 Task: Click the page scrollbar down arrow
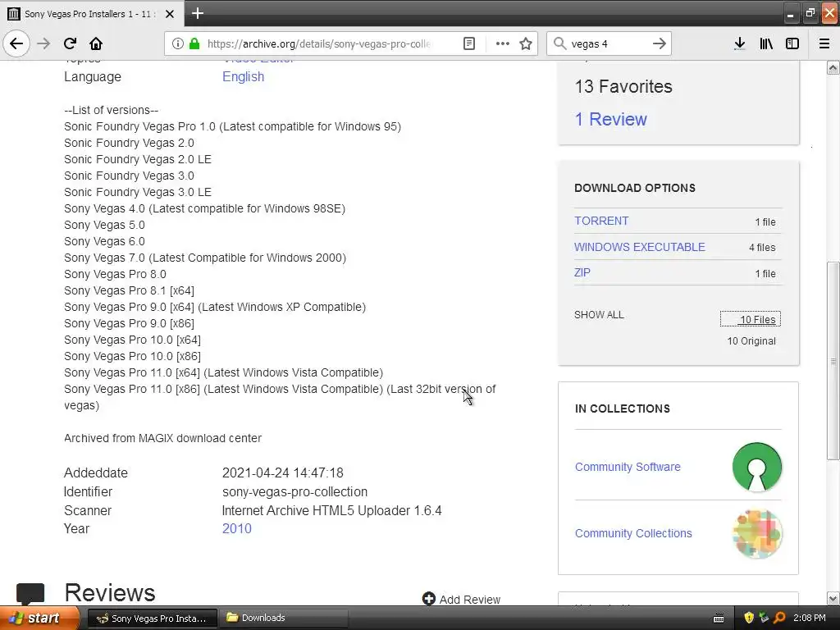tap(833, 598)
